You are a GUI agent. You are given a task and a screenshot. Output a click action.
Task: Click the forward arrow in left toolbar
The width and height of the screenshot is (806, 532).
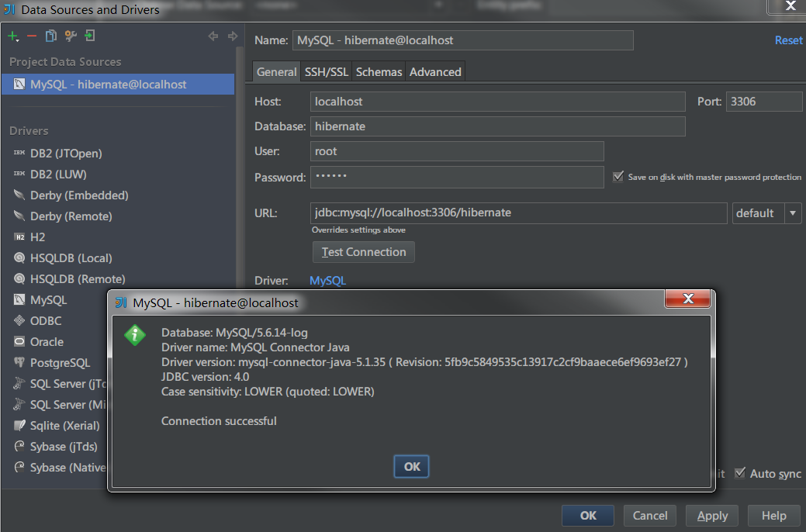233,36
